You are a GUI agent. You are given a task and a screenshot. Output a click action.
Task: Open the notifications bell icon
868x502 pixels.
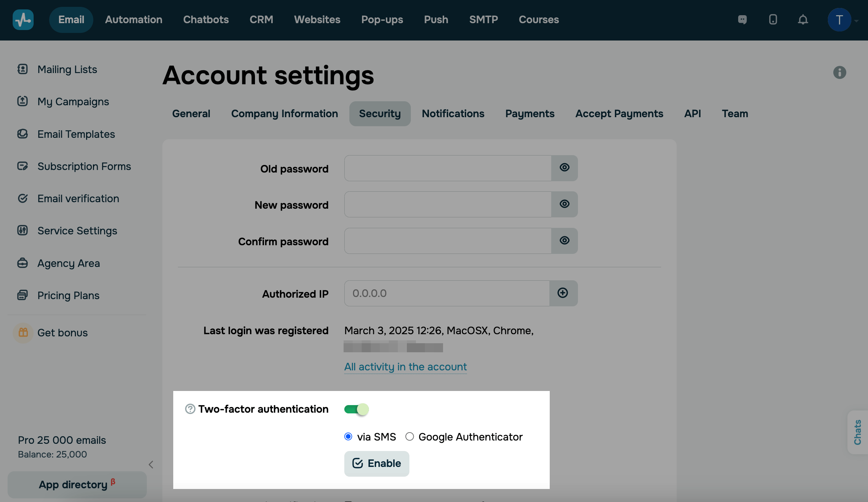coord(803,20)
